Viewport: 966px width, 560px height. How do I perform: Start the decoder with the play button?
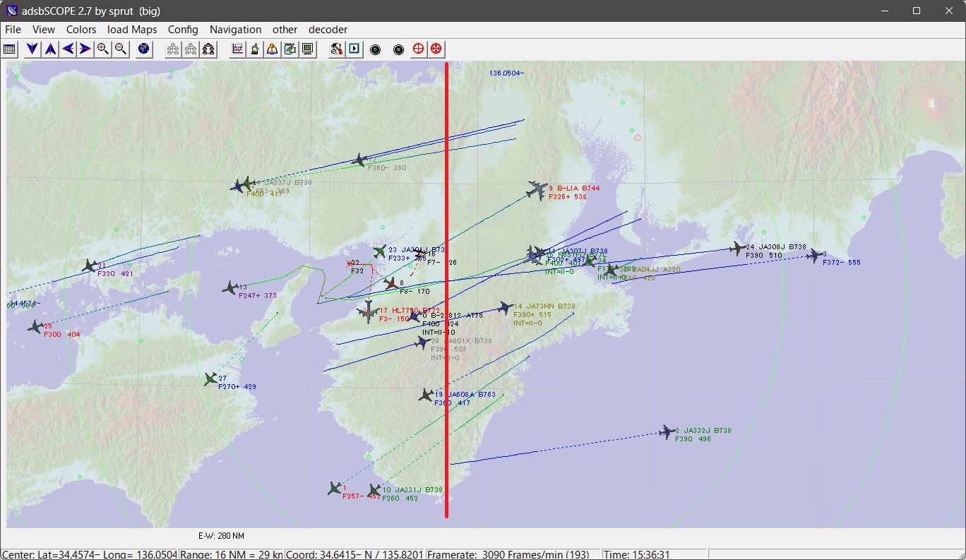(x=353, y=49)
